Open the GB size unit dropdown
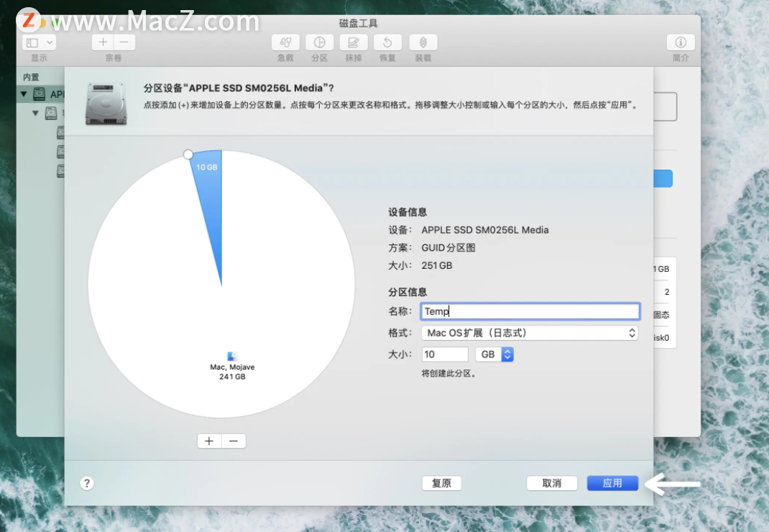The width and height of the screenshot is (769, 532). click(494, 354)
